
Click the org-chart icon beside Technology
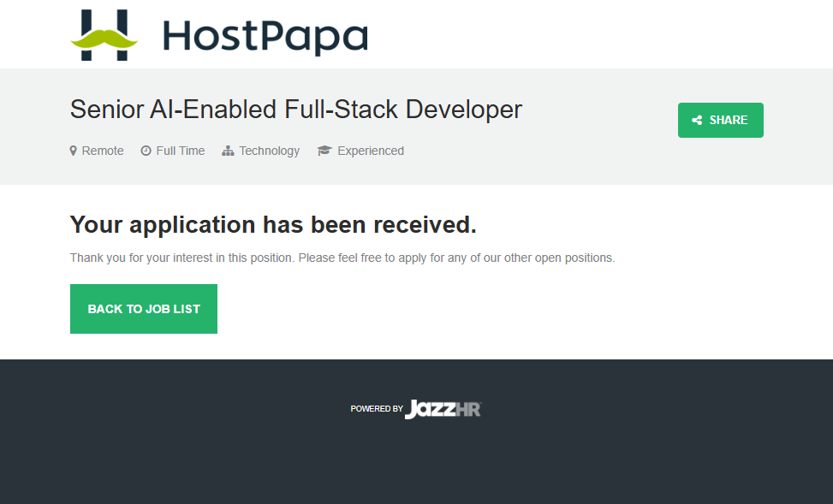click(228, 151)
